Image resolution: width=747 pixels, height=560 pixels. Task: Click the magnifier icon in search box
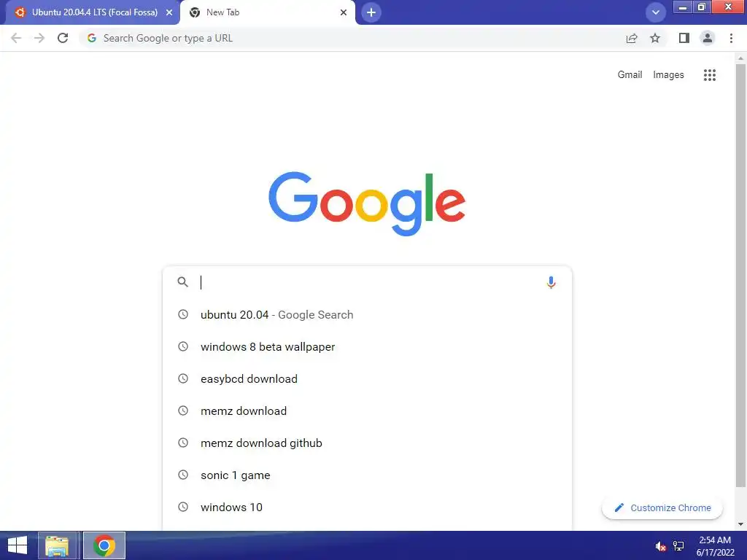[182, 282]
